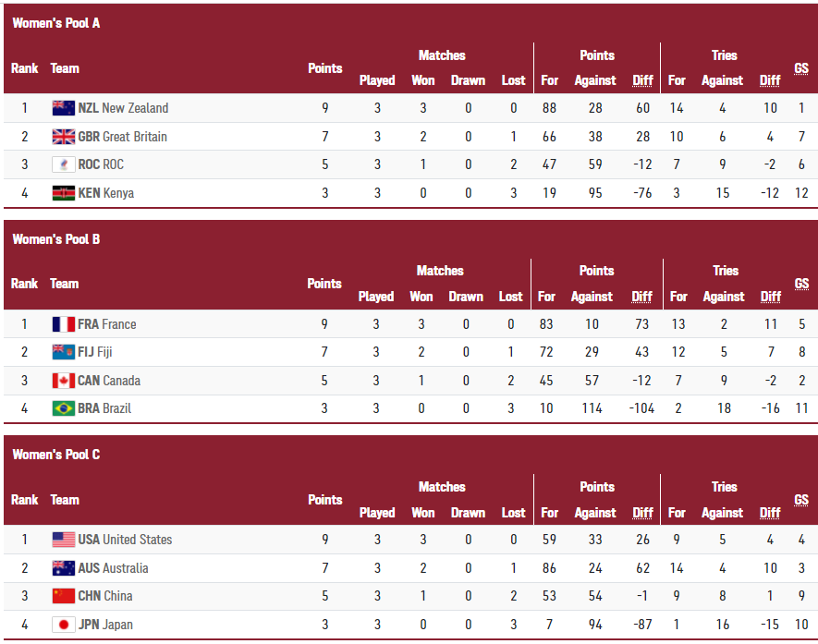Click the Points Diff header in Pool B

[641, 297]
